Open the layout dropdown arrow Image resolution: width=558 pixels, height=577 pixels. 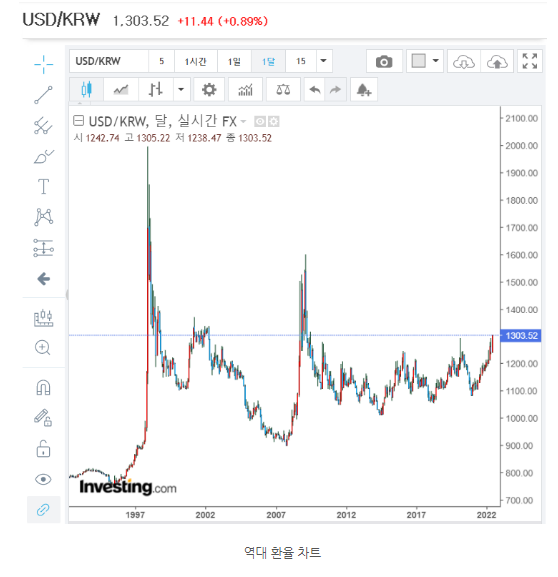436,61
